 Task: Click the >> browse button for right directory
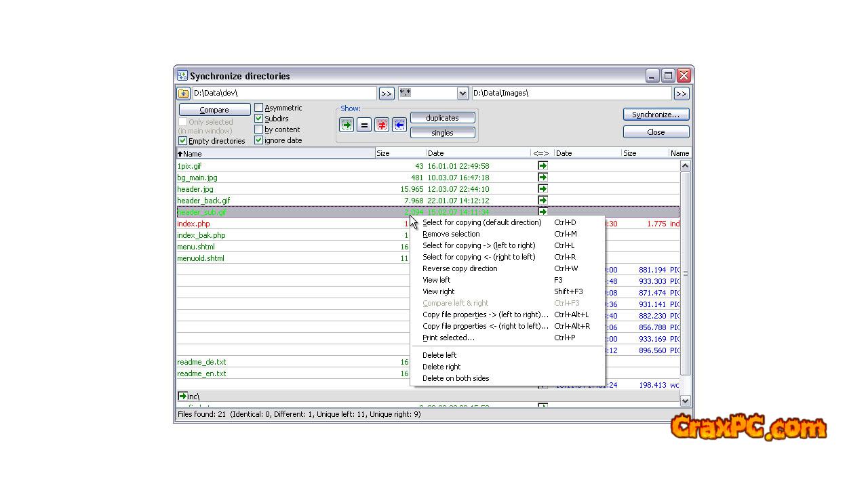[x=681, y=94]
